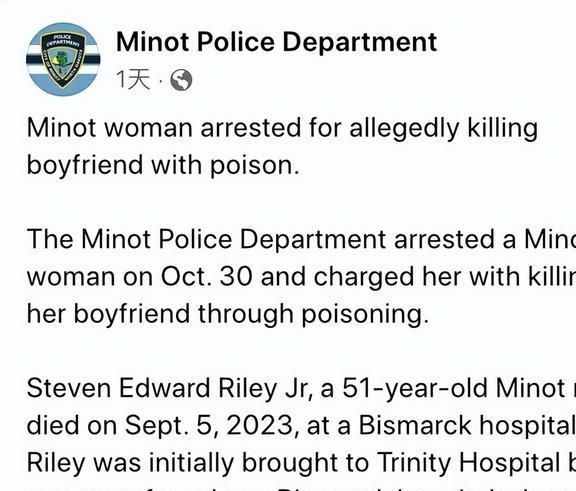This screenshot has width=576, height=491.
Task: Click the '51-year-old Minot' text
Action: pyautogui.click(x=454, y=389)
